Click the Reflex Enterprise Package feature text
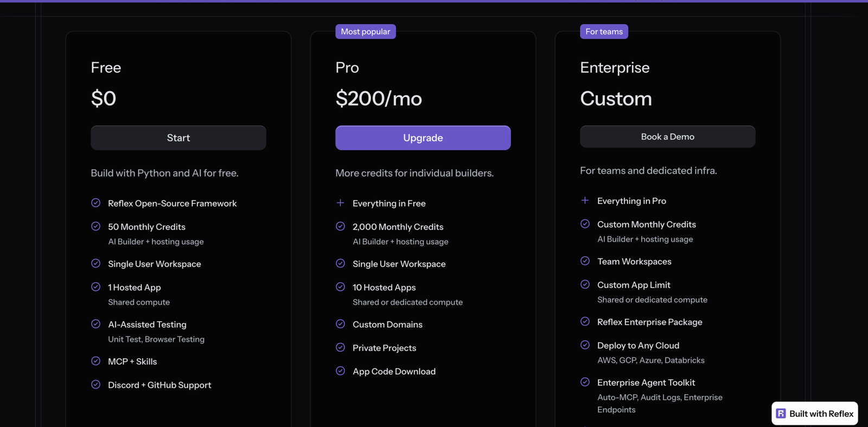Screen dimensions: 868x427 (x=650, y=322)
